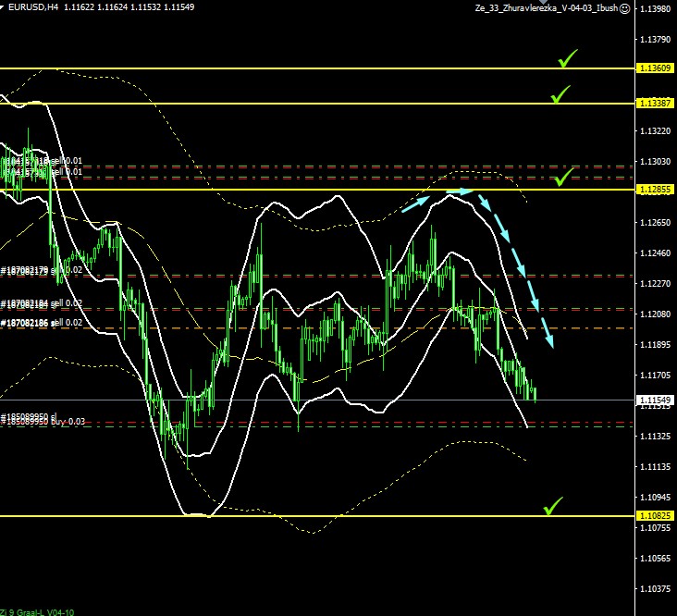This screenshot has width=677, height=616.
Task: Click the yellow 1.13609 price label
Action: 655,68
